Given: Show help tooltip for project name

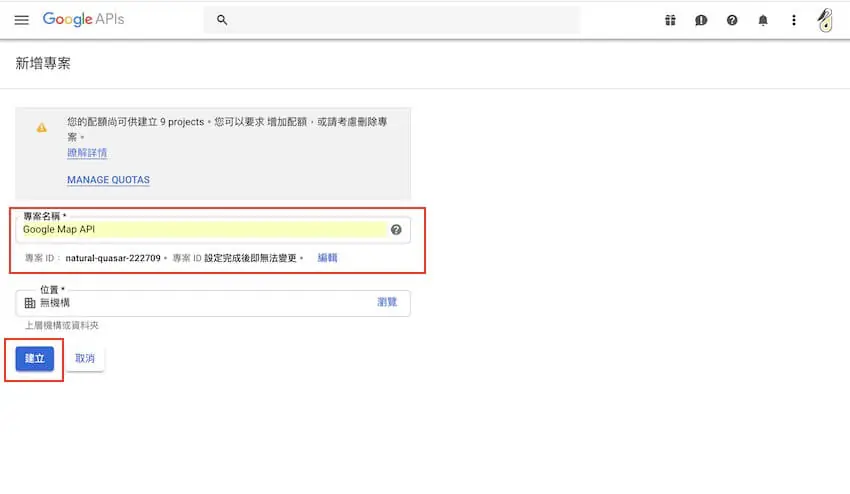Looking at the screenshot, I should point(396,229).
